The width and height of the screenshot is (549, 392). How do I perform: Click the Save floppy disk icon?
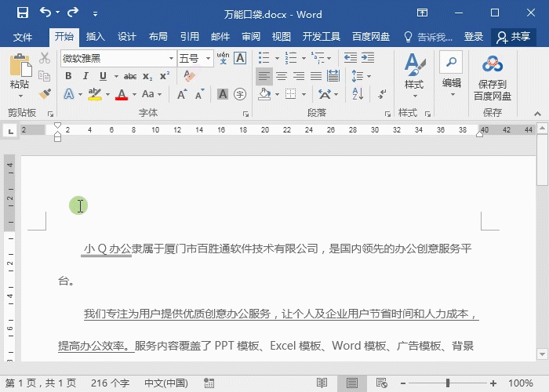pos(22,13)
